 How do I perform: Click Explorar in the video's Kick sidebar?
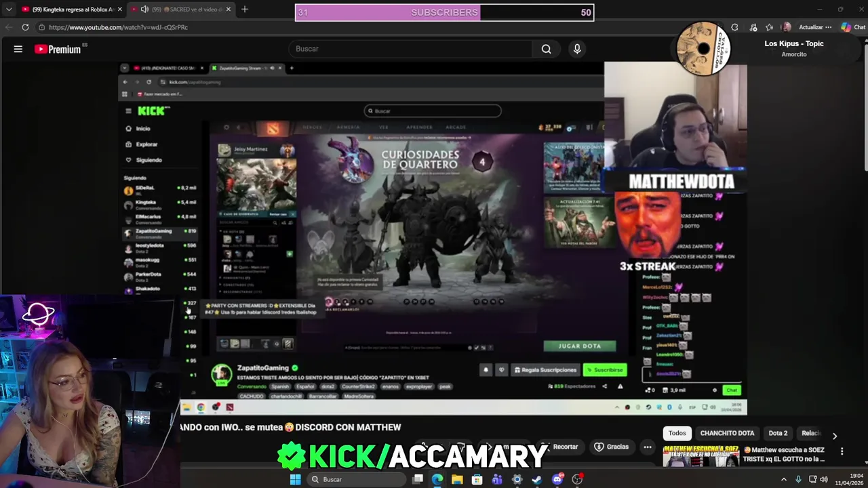pos(142,144)
